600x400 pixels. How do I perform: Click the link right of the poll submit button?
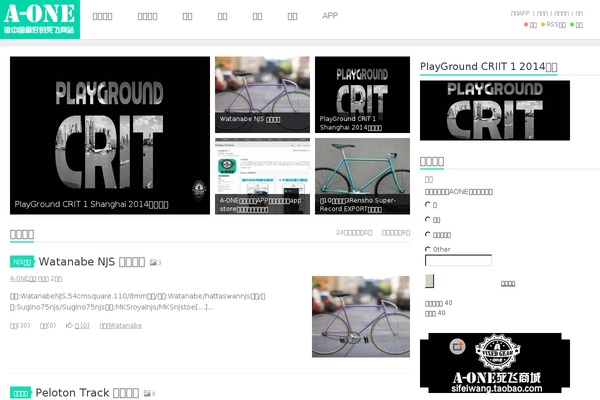coord(508,284)
